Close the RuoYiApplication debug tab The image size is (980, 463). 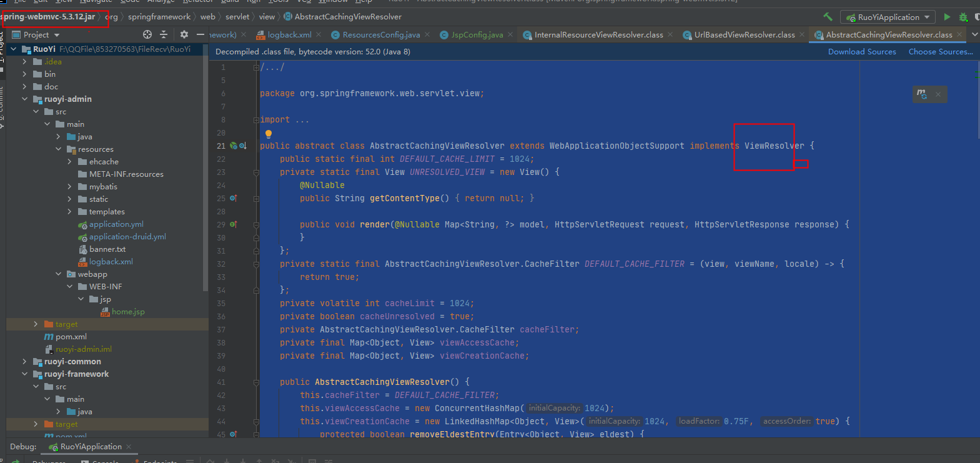[x=129, y=447]
